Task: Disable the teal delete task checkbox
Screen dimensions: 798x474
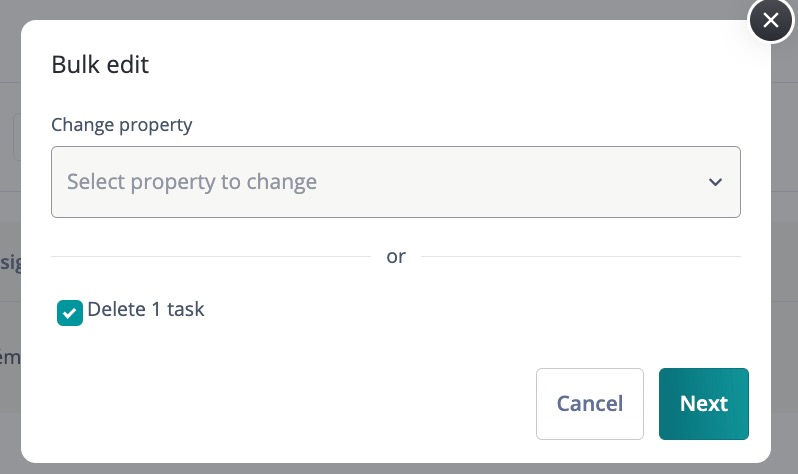Action: point(70,314)
